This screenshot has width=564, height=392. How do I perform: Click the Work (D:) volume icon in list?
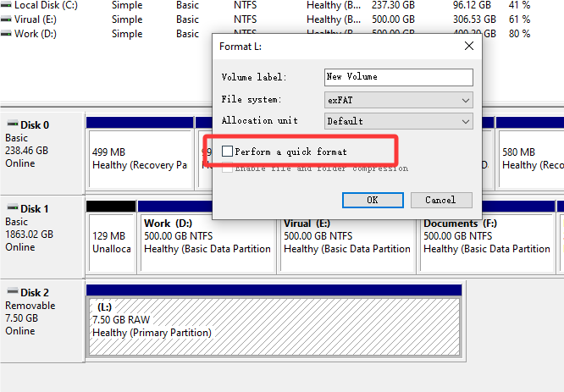tap(7, 34)
